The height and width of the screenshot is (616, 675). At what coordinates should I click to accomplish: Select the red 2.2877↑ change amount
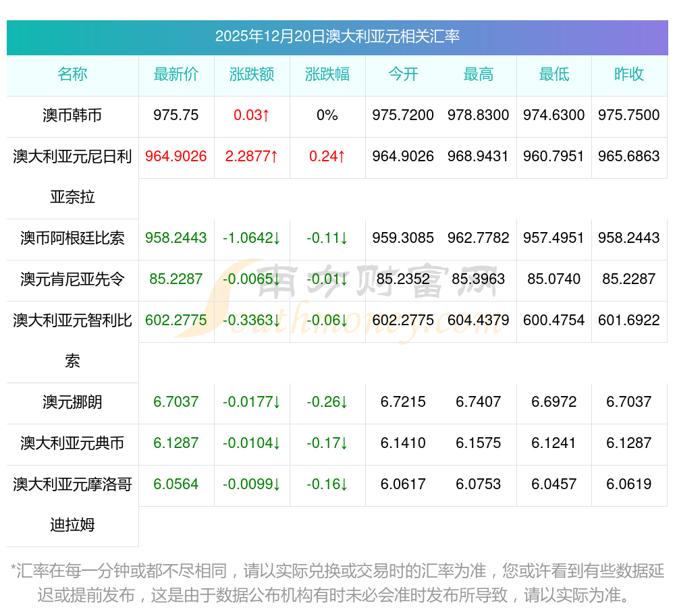(251, 157)
